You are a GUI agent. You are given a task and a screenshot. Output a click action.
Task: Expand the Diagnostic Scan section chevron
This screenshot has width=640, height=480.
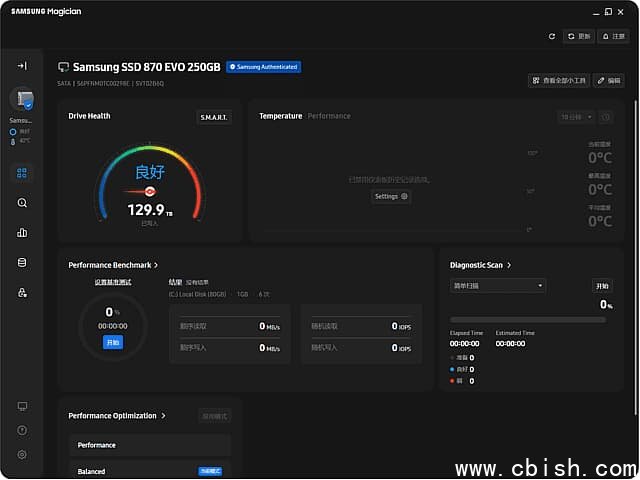[509, 265]
